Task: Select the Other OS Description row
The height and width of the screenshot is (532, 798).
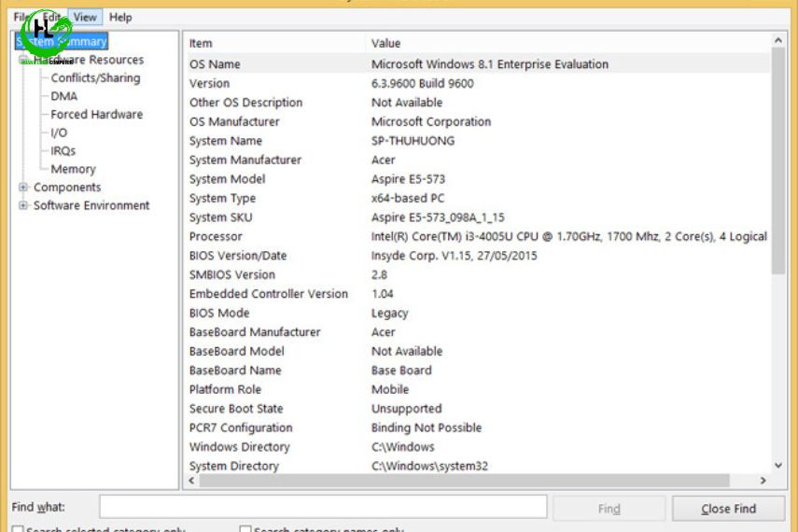Action: [477, 103]
